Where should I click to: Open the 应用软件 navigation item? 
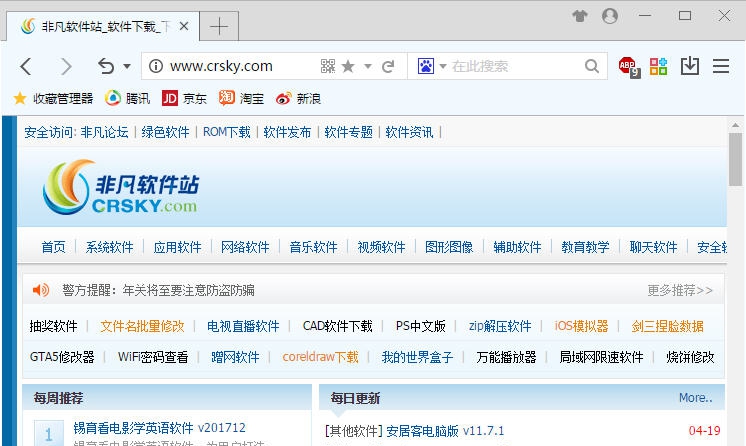click(x=177, y=247)
